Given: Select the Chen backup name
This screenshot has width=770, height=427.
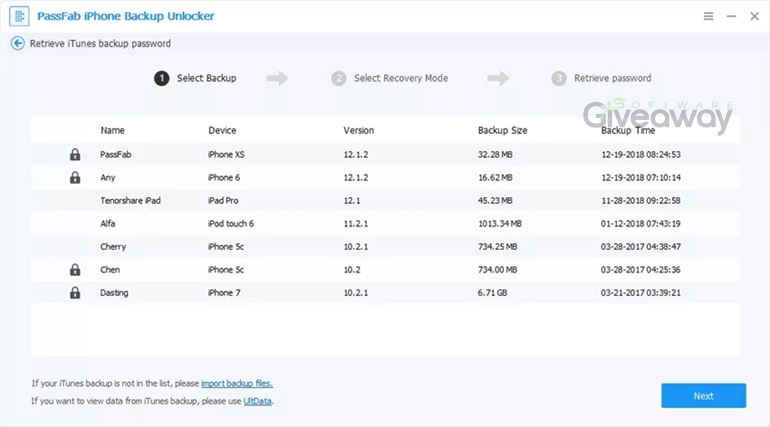Looking at the screenshot, I should [x=110, y=269].
